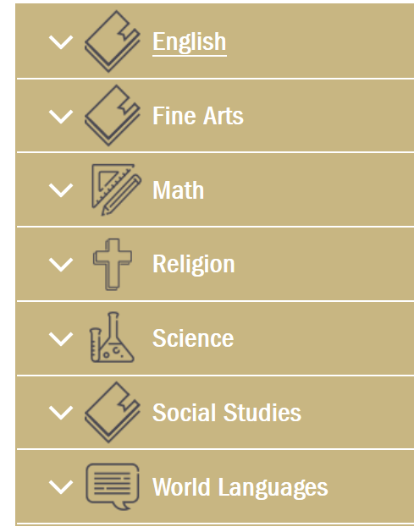Click the book icon beside Social Studies
Screen dimensions: 414x532
pyautogui.click(x=113, y=412)
